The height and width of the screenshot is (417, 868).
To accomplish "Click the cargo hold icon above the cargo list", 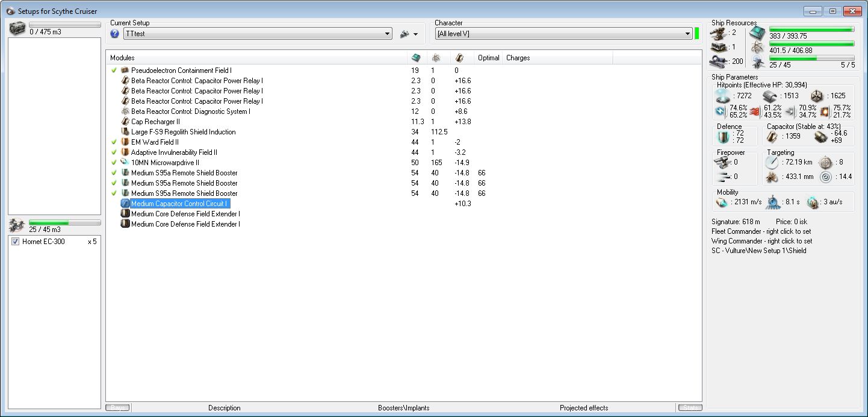I will pyautogui.click(x=17, y=28).
